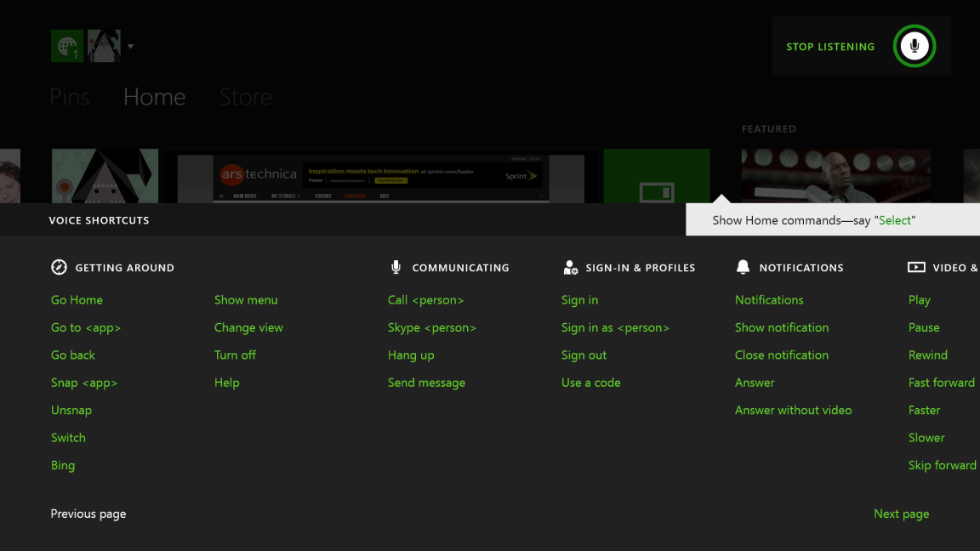The height and width of the screenshot is (551, 980).
Task: Click Previous page
Action: coord(88,513)
